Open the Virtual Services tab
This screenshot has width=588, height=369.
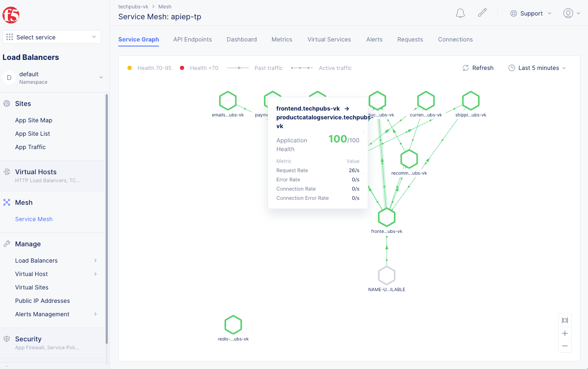[329, 39]
